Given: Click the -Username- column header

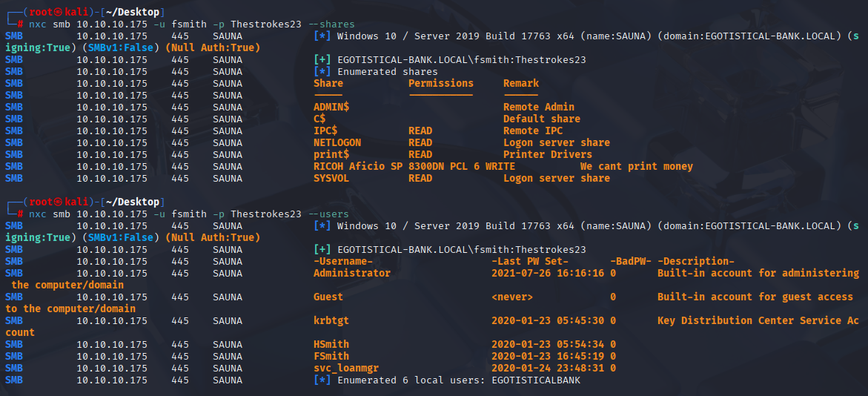Looking at the screenshot, I should tap(343, 262).
